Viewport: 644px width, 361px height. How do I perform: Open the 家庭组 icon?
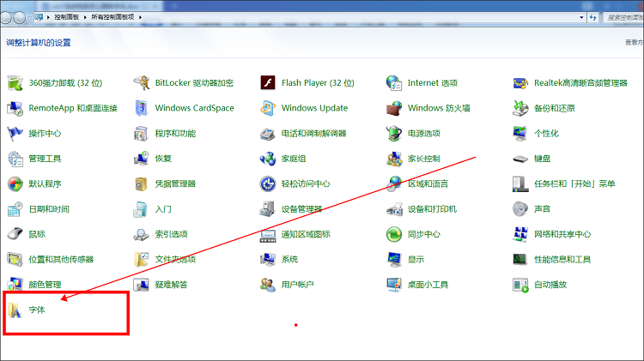[x=268, y=159]
